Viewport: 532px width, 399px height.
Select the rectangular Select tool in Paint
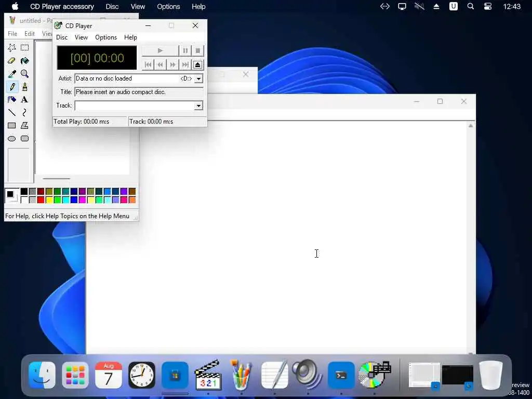coord(24,48)
